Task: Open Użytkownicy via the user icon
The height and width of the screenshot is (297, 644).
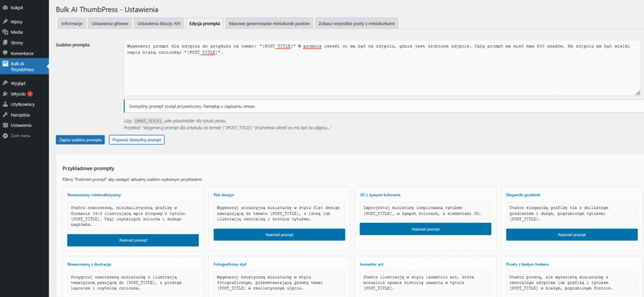Action: [x=5, y=104]
